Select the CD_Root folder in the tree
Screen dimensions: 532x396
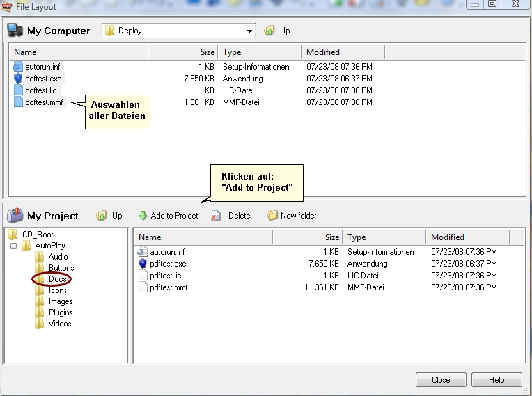tap(38, 235)
